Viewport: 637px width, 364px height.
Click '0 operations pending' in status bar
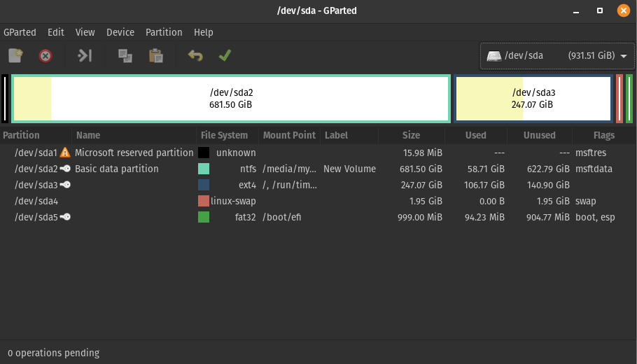[53, 353]
